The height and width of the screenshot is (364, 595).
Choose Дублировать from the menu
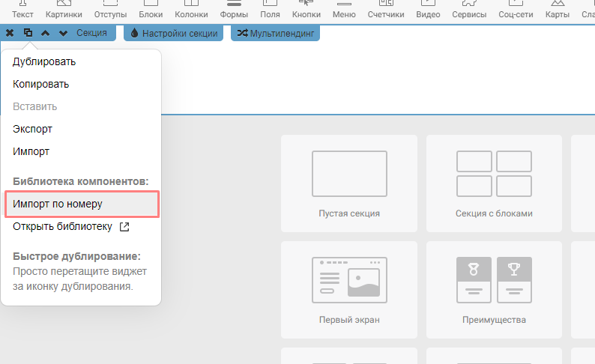pyautogui.click(x=44, y=62)
